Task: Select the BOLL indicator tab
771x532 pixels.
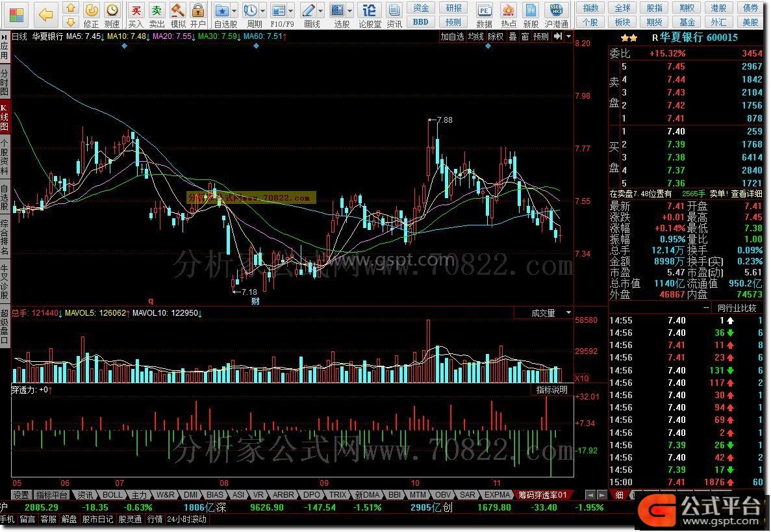Action: pyautogui.click(x=112, y=494)
